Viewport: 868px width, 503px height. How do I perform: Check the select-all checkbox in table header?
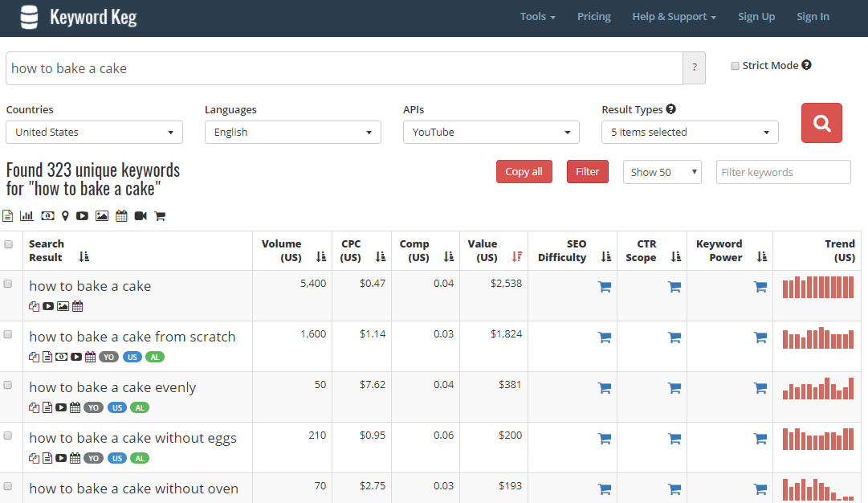pyautogui.click(x=9, y=244)
